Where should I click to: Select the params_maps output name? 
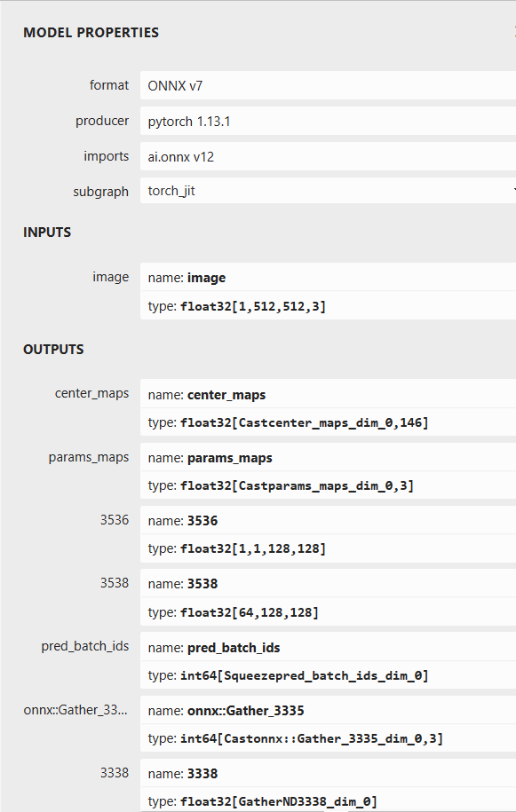coord(266,457)
